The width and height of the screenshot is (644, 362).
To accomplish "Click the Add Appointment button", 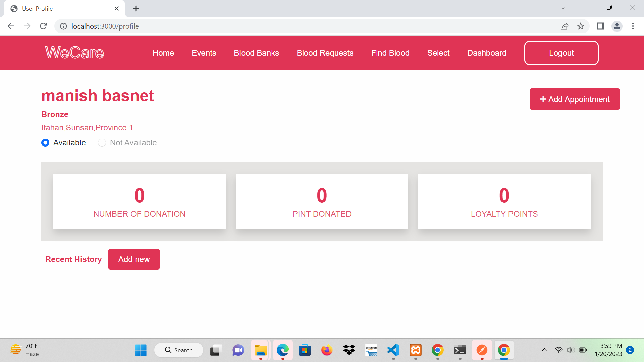I will pyautogui.click(x=574, y=99).
